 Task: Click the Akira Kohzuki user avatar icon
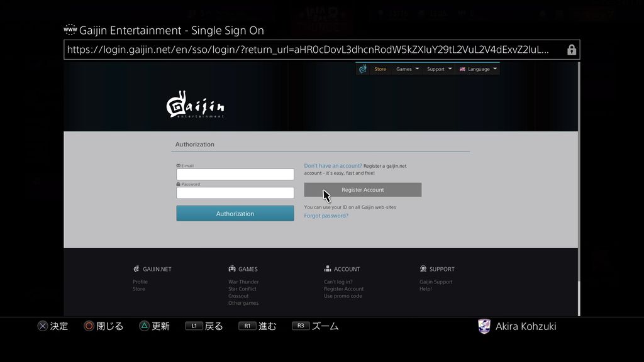[484, 326]
